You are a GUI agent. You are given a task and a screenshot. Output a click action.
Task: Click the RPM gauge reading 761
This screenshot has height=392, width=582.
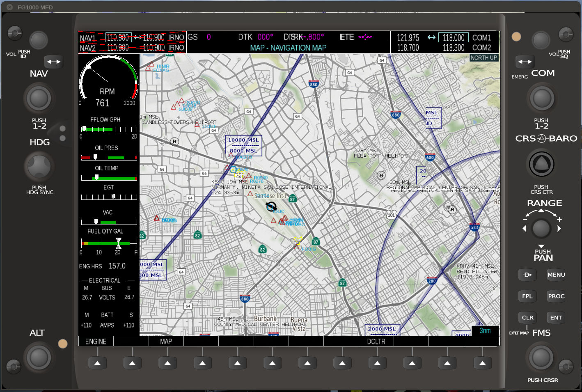point(102,103)
